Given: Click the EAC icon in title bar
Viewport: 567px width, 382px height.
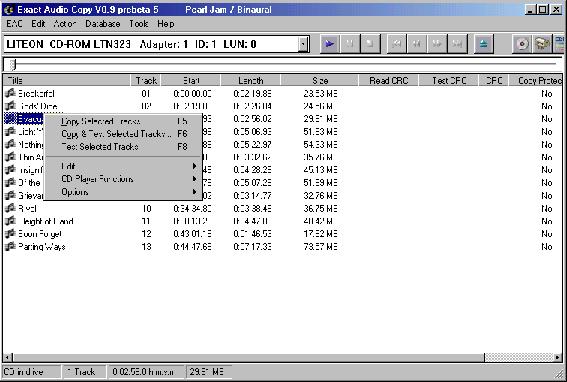Looking at the screenshot, I should point(9,10).
